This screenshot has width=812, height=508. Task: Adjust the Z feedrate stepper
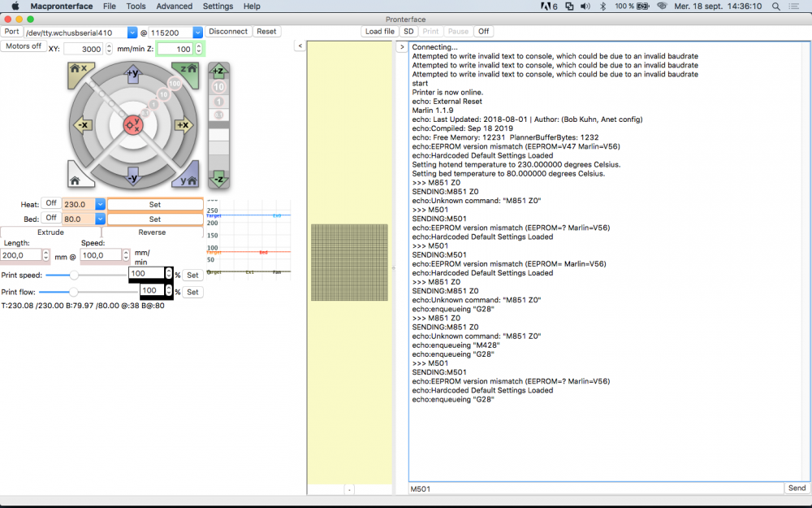point(198,49)
